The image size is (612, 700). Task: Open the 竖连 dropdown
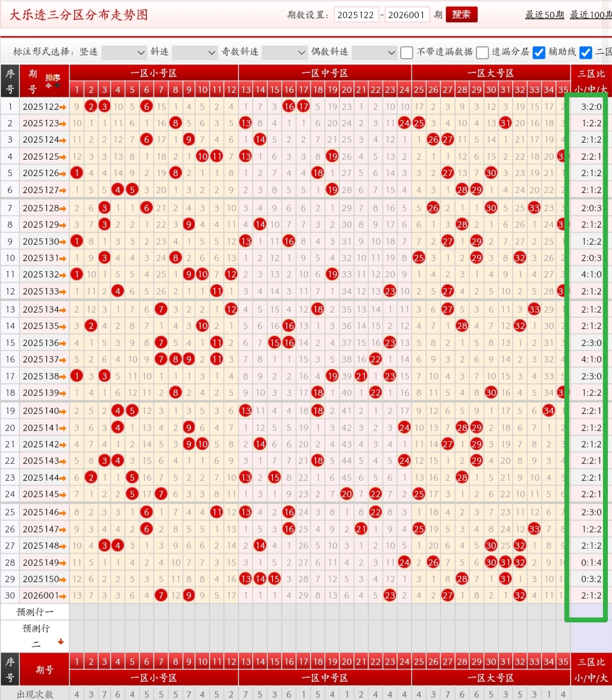(124, 53)
